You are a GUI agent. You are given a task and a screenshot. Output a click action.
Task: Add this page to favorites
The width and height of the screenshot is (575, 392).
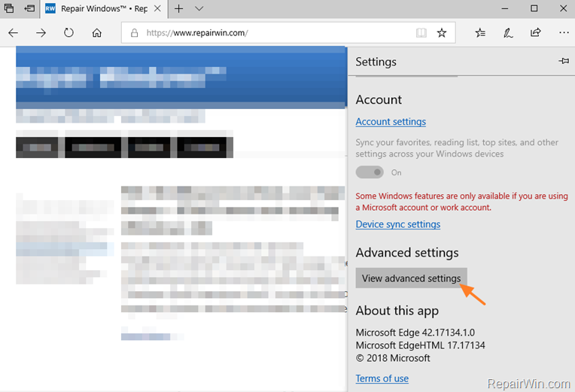[x=442, y=33]
